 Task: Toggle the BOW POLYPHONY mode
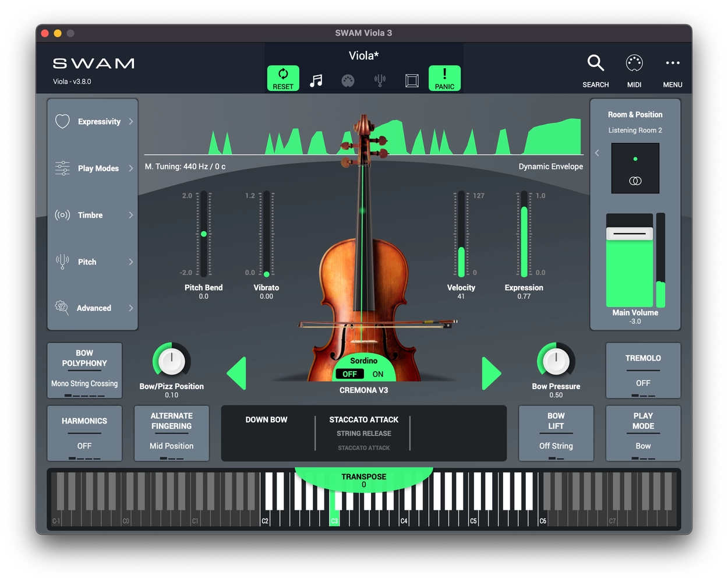84,371
